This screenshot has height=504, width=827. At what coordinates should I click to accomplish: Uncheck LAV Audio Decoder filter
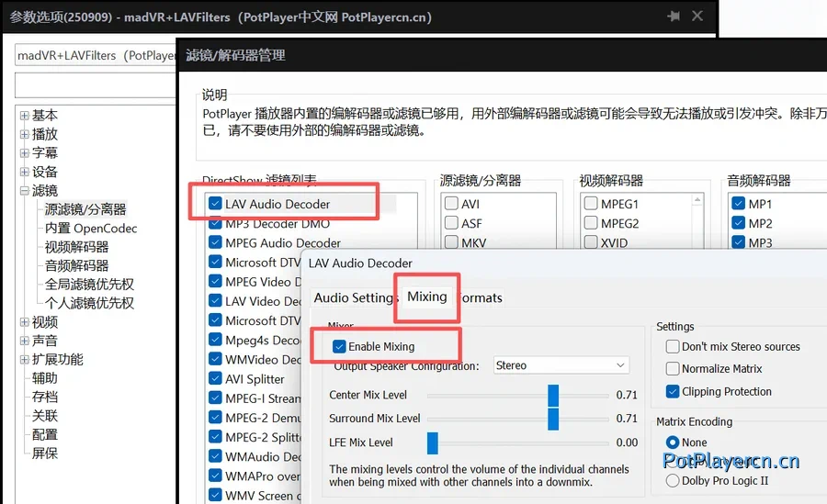point(215,204)
